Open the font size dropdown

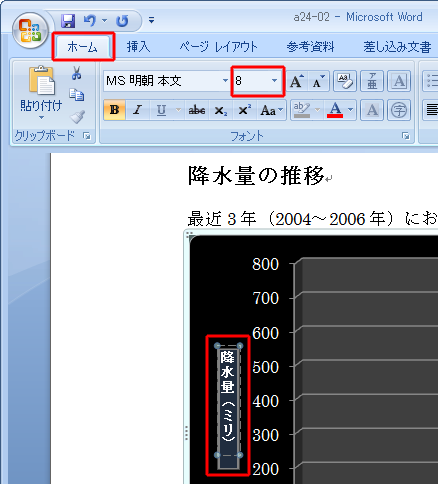[x=274, y=81]
